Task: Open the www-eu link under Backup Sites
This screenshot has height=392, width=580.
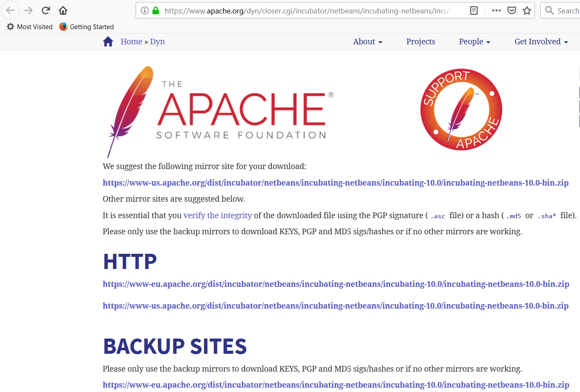Action: coord(336,385)
